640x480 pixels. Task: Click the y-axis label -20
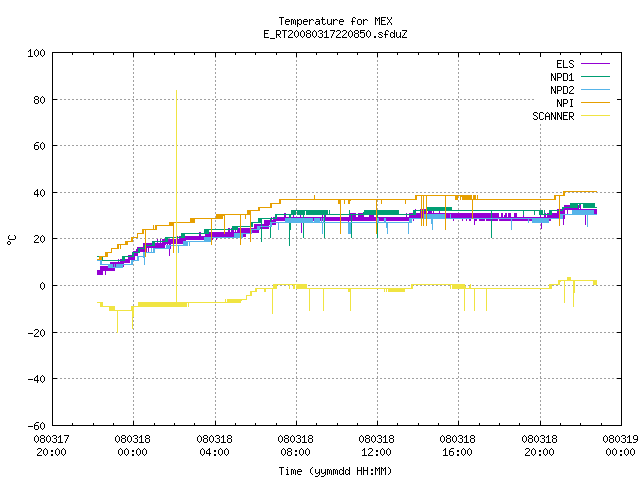tap(36, 333)
